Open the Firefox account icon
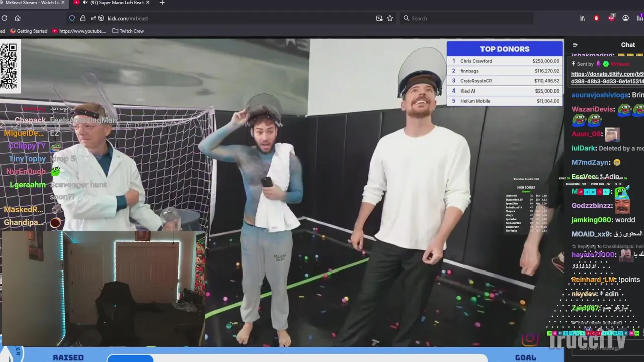 pos(625,18)
